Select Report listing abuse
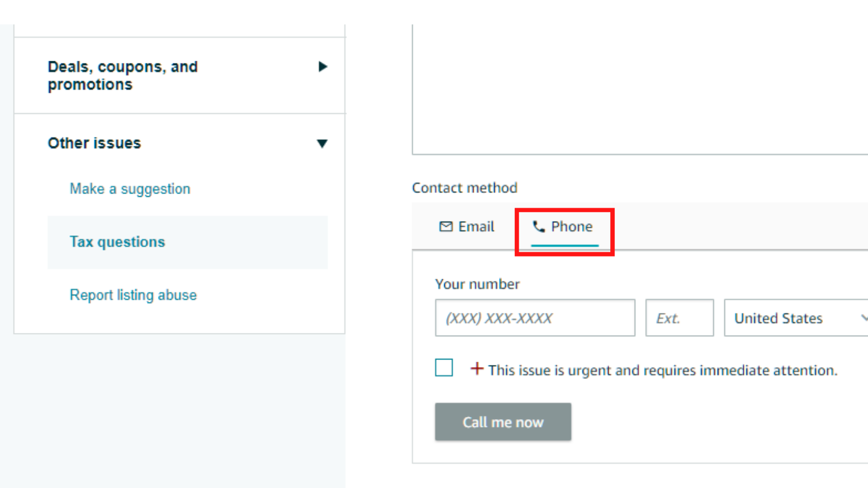 [x=133, y=295]
